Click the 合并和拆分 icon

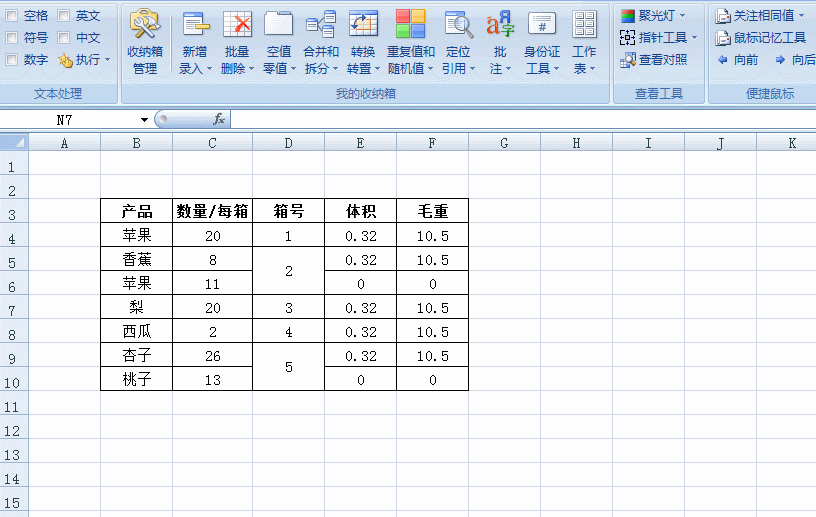tap(321, 25)
